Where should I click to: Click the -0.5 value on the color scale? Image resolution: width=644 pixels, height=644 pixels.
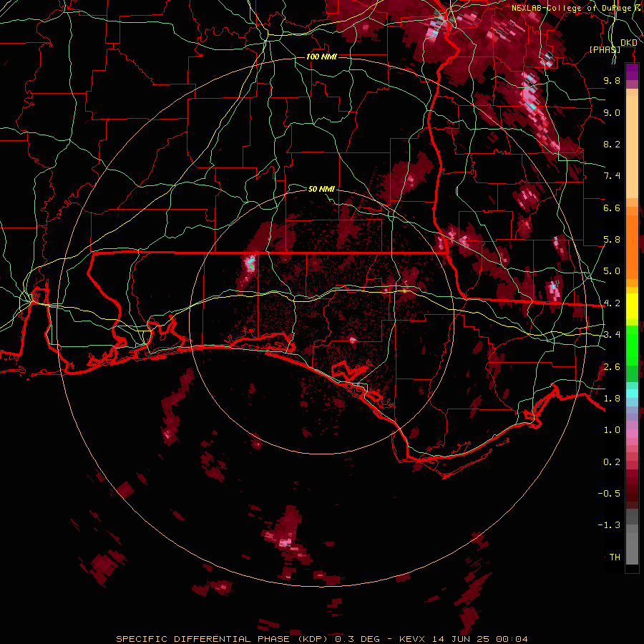coord(609,494)
